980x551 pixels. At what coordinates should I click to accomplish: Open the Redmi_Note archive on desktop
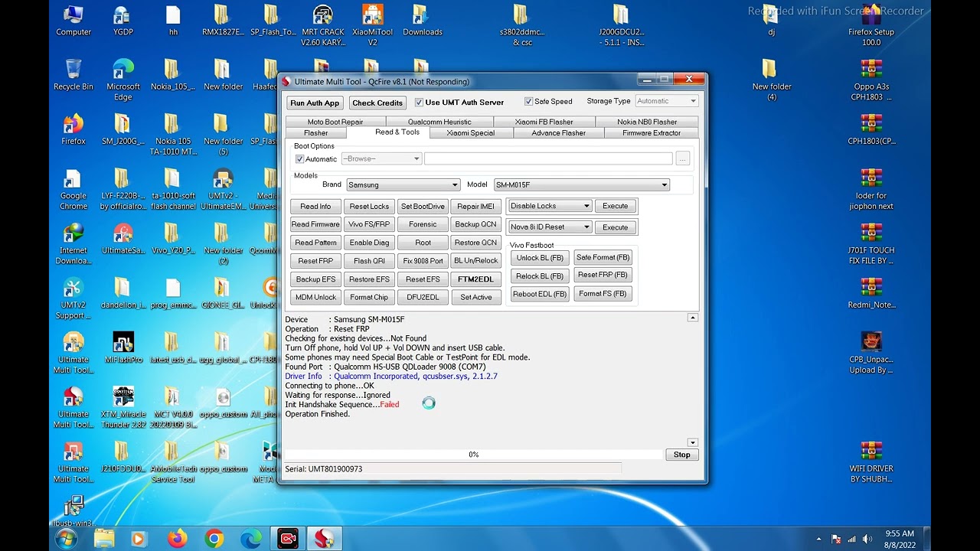[x=871, y=293]
